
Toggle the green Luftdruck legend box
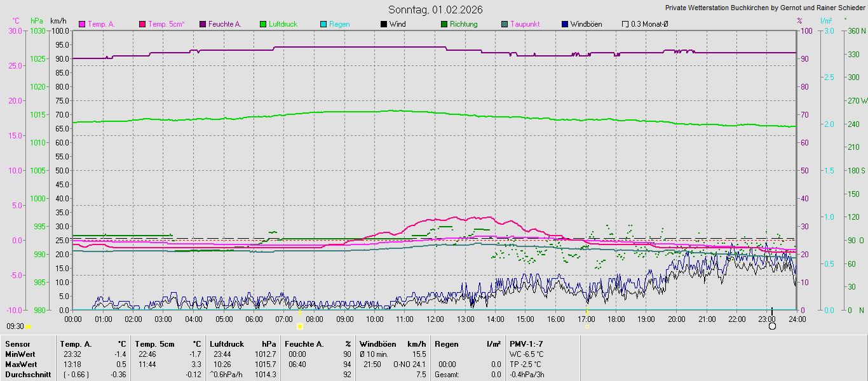[263, 24]
